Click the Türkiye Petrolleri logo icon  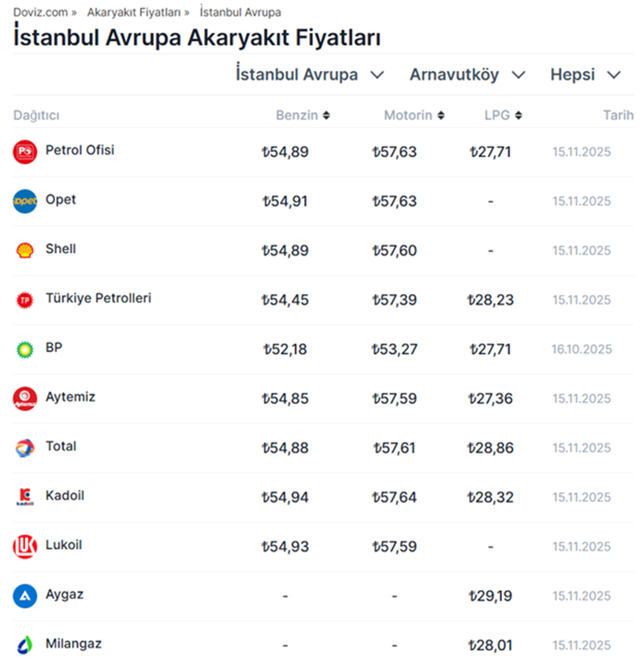click(25, 300)
